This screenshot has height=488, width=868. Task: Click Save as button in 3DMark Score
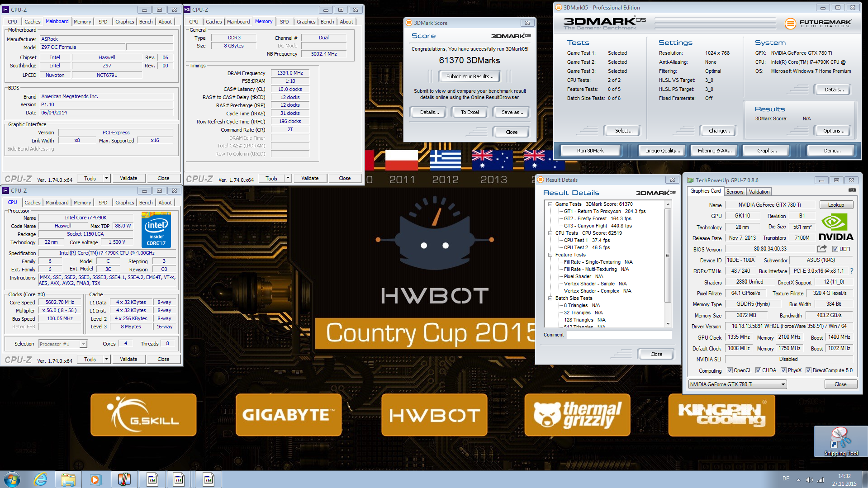512,112
